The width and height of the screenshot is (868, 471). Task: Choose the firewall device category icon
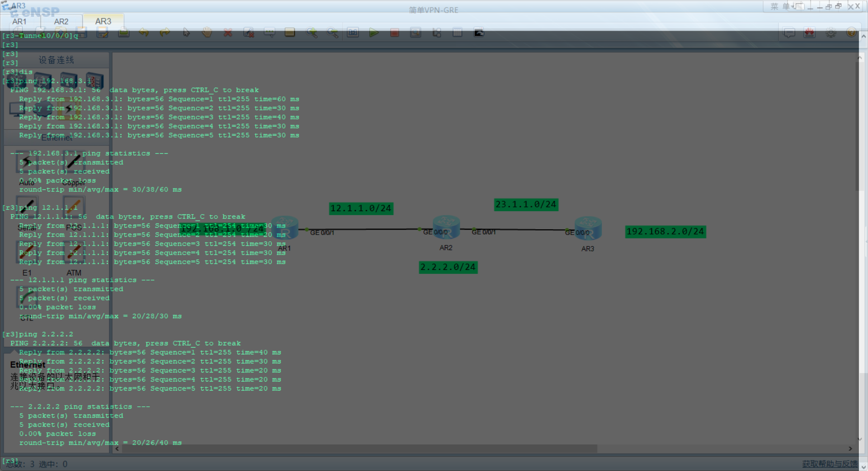click(x=95, y=81)
